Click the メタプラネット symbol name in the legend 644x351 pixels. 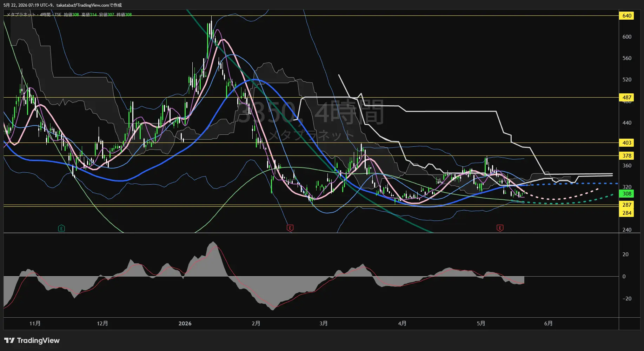click(x=21, y=15)
